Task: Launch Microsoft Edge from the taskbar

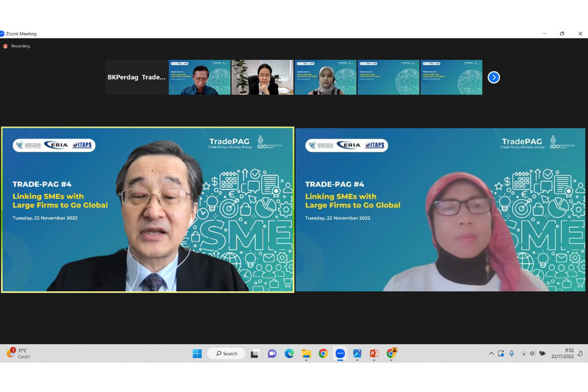Action: [289, 353]
